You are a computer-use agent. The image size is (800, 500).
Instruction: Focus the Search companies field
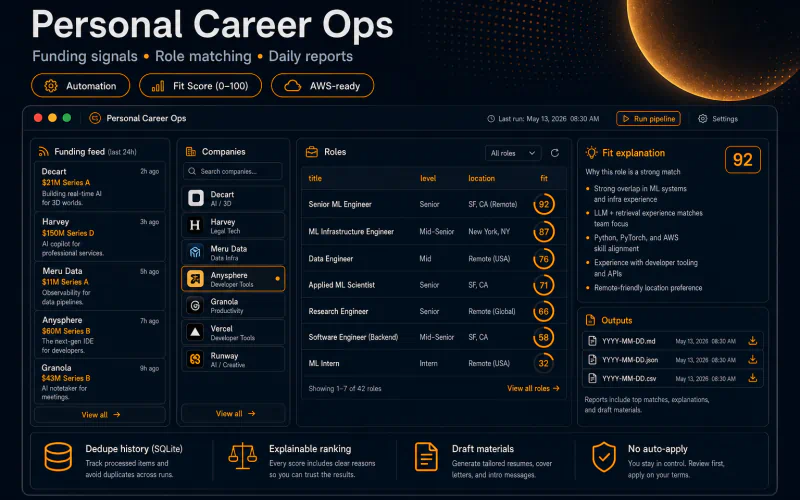click(233, 171)
